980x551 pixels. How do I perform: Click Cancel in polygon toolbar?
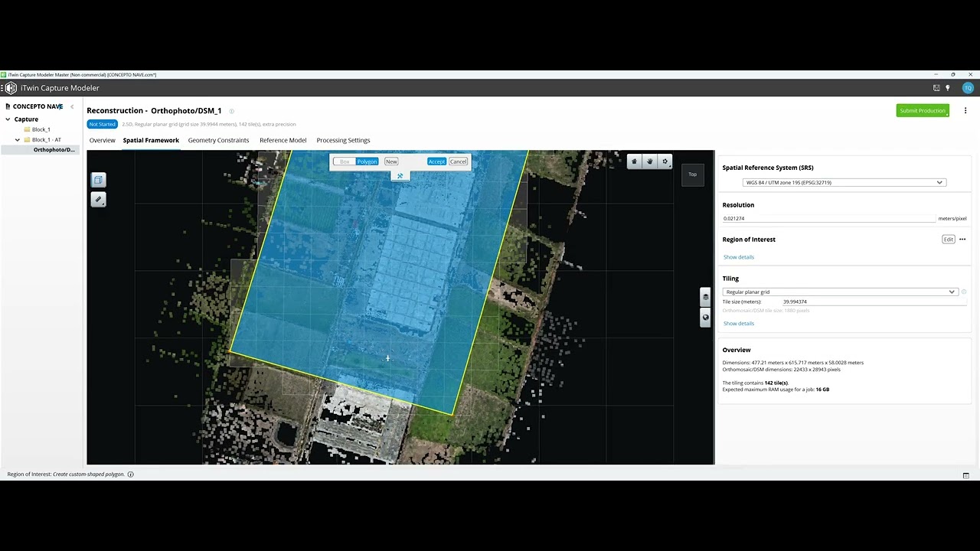458,161
